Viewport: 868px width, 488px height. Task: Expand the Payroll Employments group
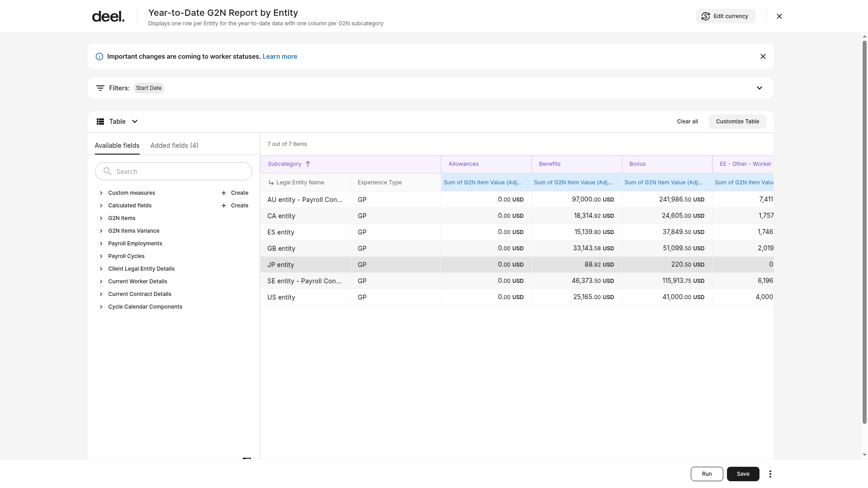click(x=101, y=244)
